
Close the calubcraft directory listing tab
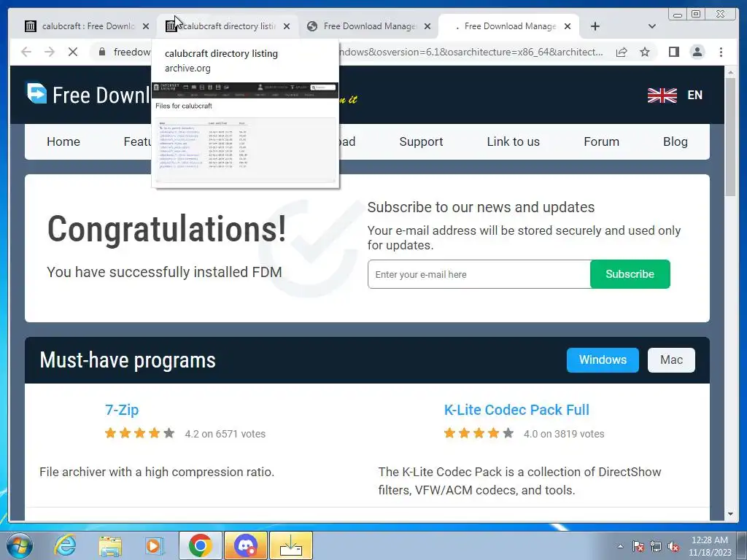286,26
